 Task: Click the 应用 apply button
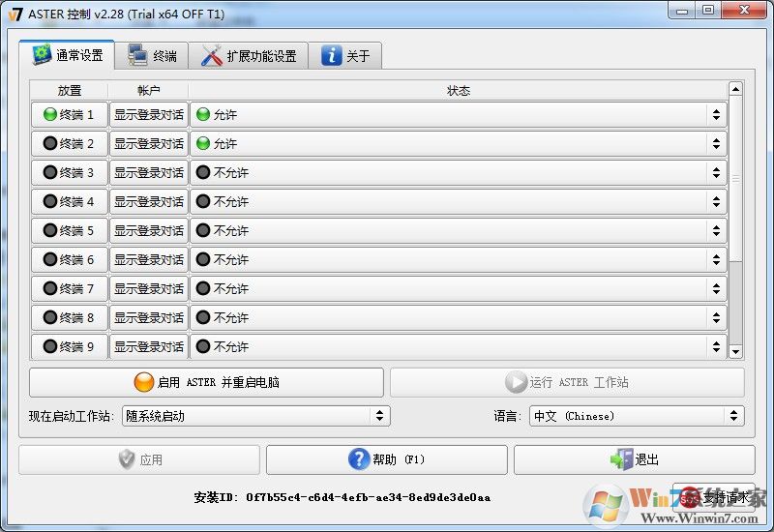tap(139, 460)
